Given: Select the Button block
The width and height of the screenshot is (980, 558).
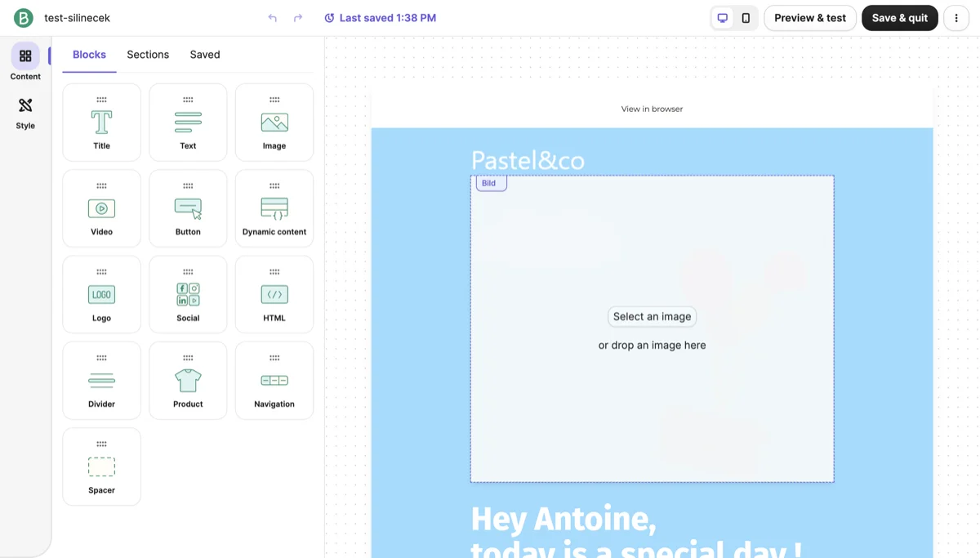Looking at the screenshot, I should coord(188,208).
